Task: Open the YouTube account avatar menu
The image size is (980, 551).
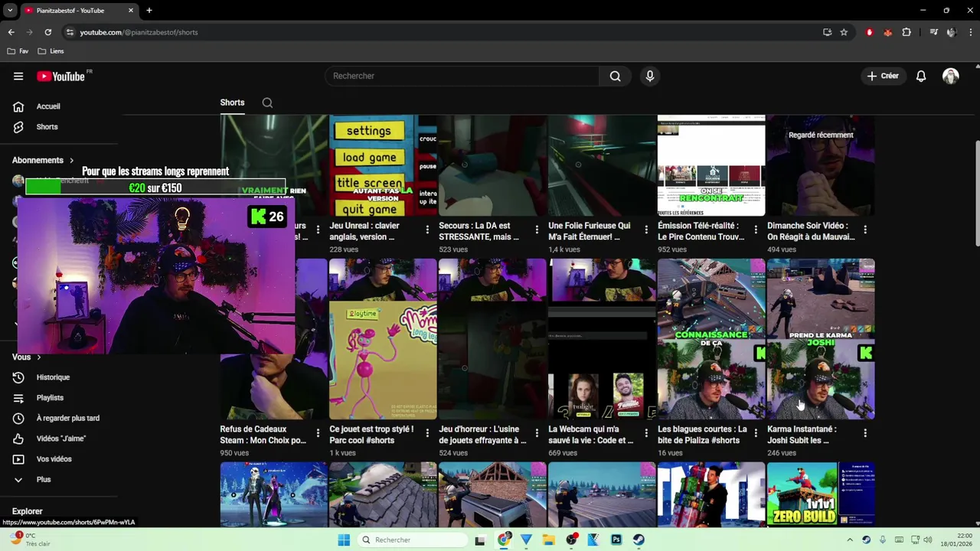Action: coord(951,76)
